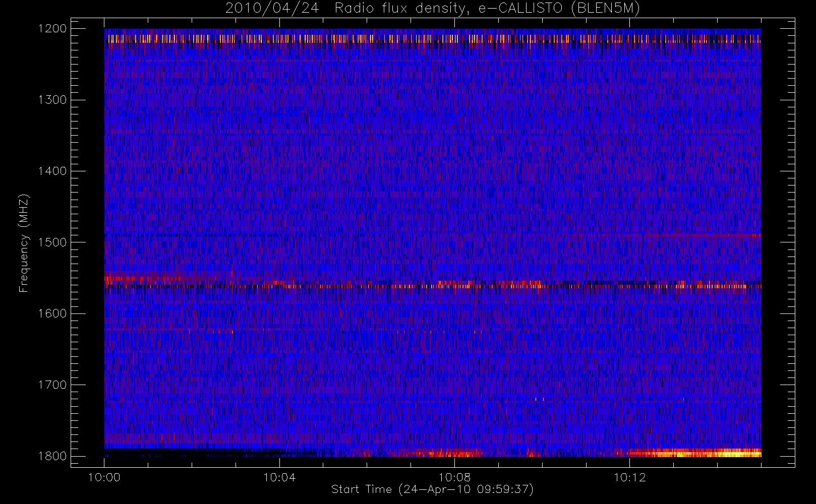
Task: Click the 1700 frequency tick label
Action: click(52, 385)
